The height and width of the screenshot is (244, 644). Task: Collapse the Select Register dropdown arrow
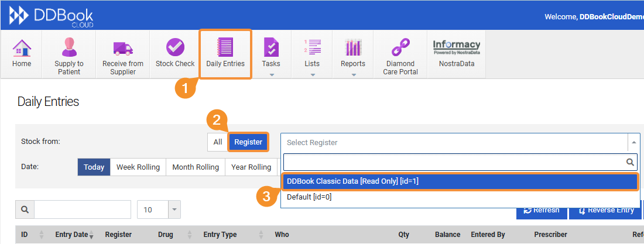(633, 142)
